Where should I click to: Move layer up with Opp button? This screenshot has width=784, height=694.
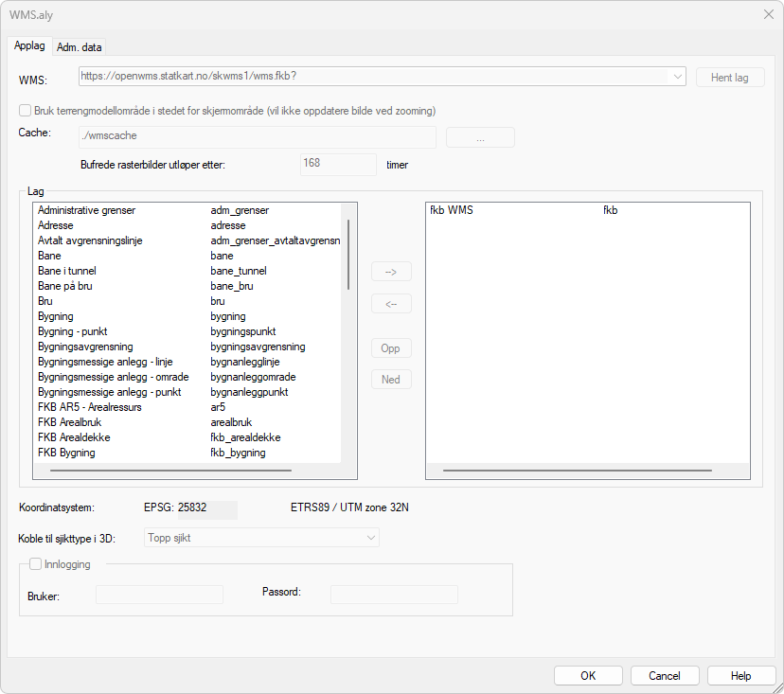[391, 348]
